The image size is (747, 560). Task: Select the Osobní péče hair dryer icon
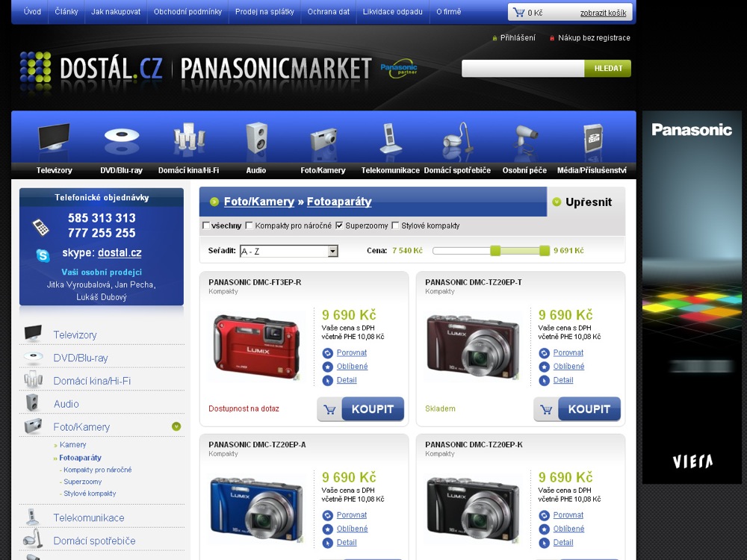click(523, 139)
